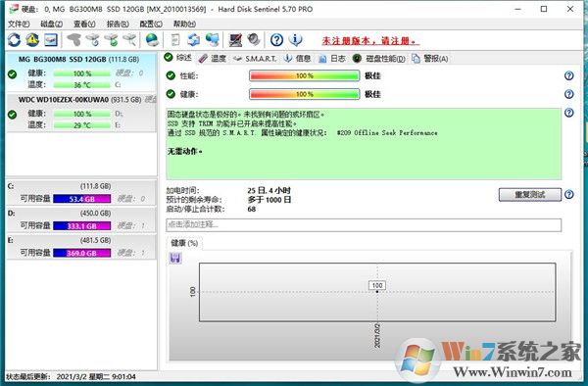Switch to the 信息 tab
This screenshot has height=386, width=588.
(297, 58)
